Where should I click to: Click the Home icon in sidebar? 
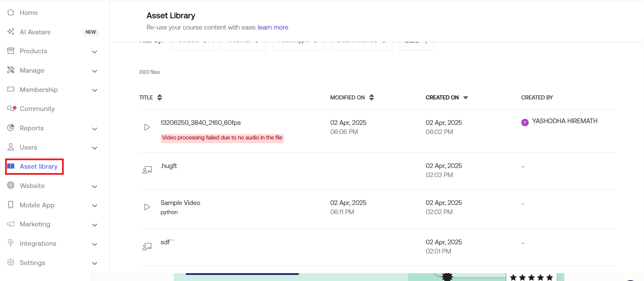pos(11,13)
